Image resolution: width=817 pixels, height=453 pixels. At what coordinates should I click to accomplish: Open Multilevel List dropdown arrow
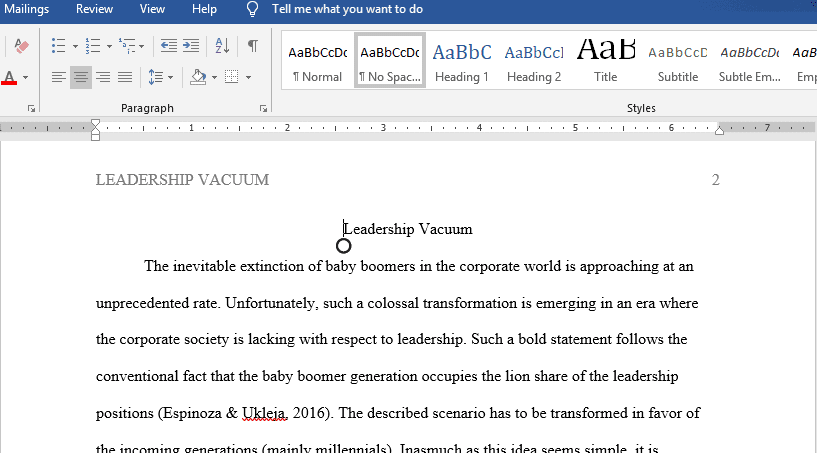[142, 46]
